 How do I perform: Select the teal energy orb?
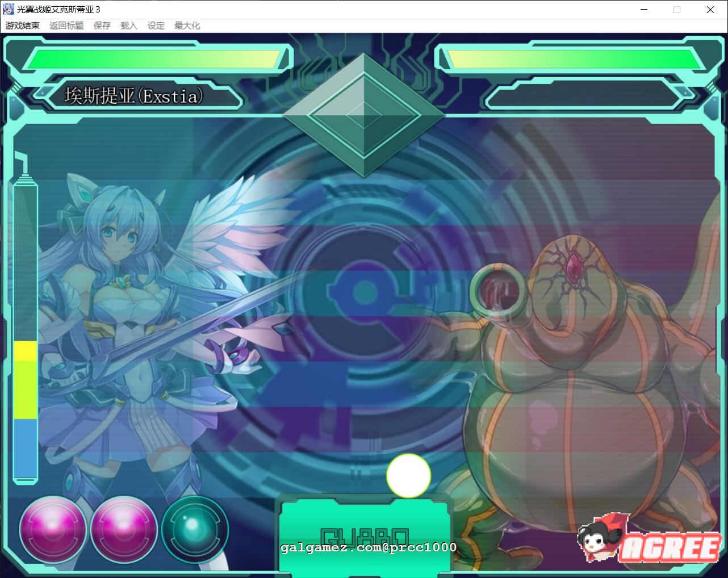[x=195, y=529]
